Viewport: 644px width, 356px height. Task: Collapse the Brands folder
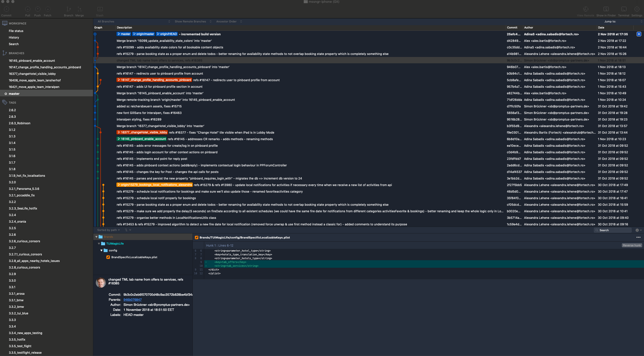(x=96, y=237)
